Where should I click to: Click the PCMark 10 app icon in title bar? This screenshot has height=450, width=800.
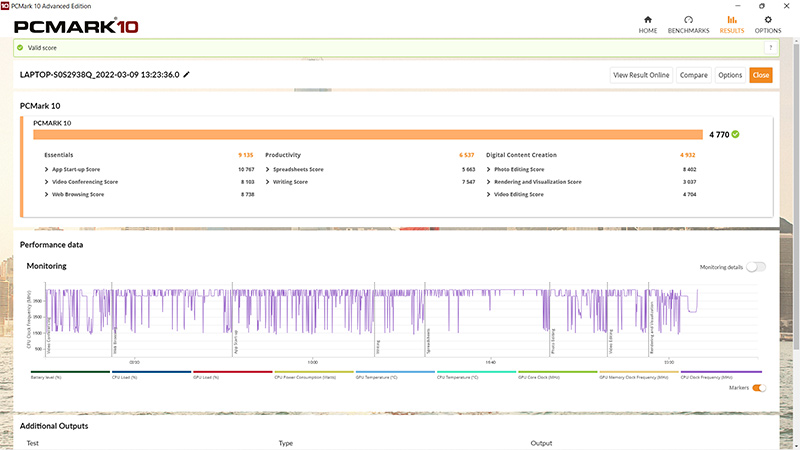pyautogui.click(x=5, y=6)
